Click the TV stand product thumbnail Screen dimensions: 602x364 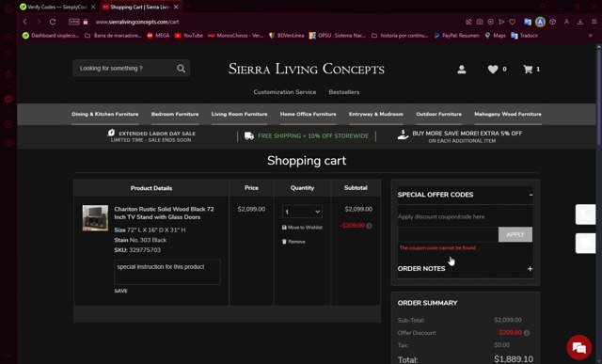click(x=95, y=218)
